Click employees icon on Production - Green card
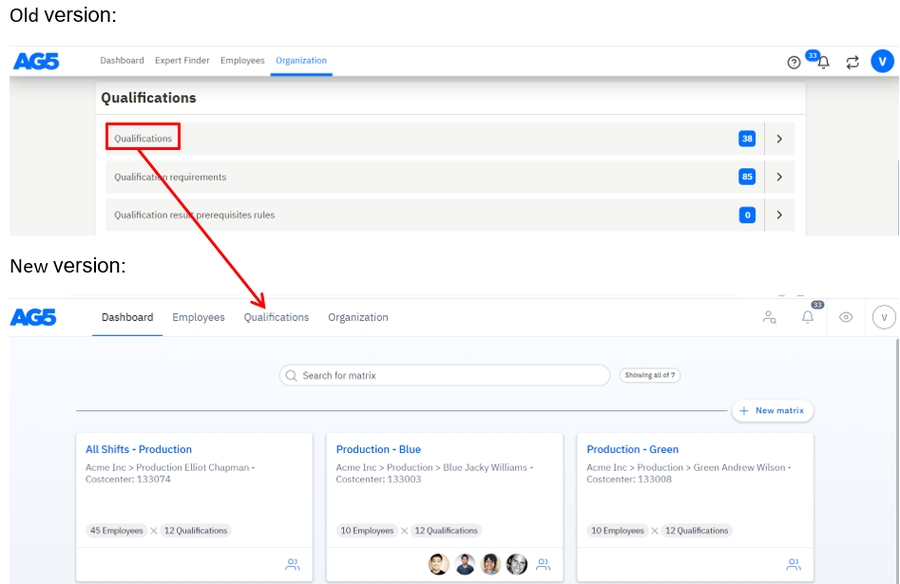Image resolution: width=900 pixels, height=584 pixels. tap(793, 564)
